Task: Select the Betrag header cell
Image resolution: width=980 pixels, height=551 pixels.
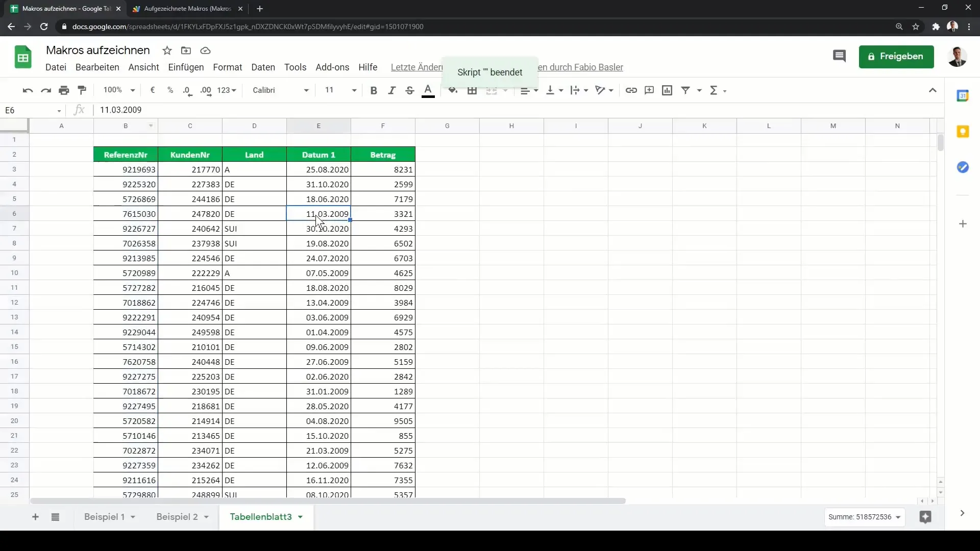Action: click(383, 155)
